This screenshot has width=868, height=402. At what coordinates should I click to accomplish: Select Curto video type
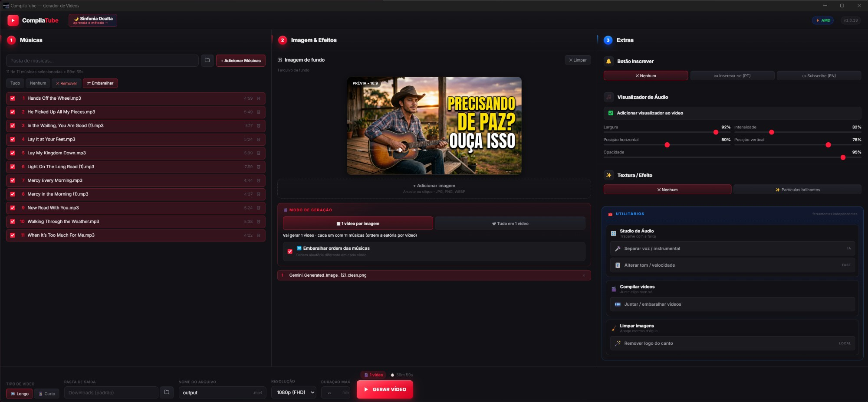coord(46,394)
